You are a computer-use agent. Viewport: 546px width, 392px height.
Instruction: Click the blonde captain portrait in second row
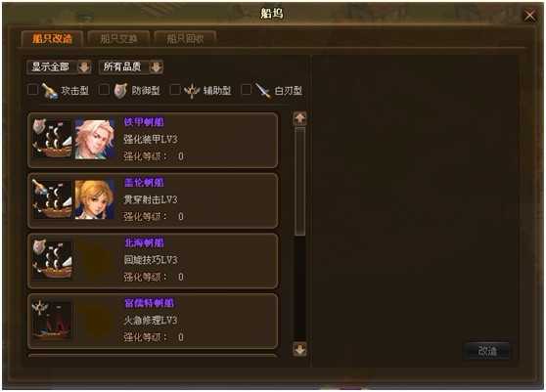pos(95,199)
